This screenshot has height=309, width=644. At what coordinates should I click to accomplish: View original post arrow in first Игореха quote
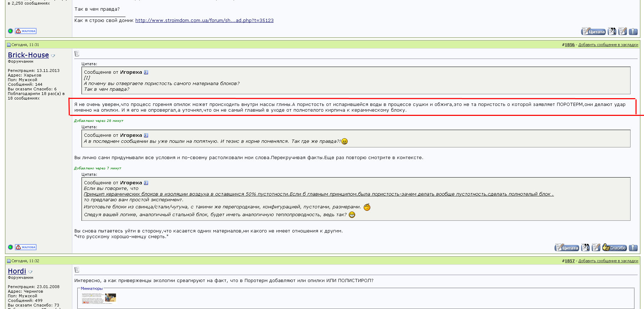[146, 72]
